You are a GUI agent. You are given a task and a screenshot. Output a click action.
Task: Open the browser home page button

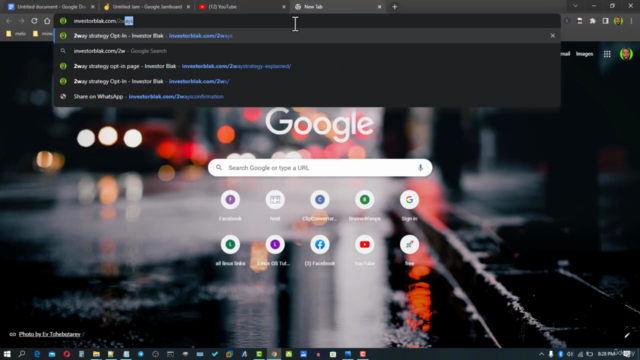[47, 21]
